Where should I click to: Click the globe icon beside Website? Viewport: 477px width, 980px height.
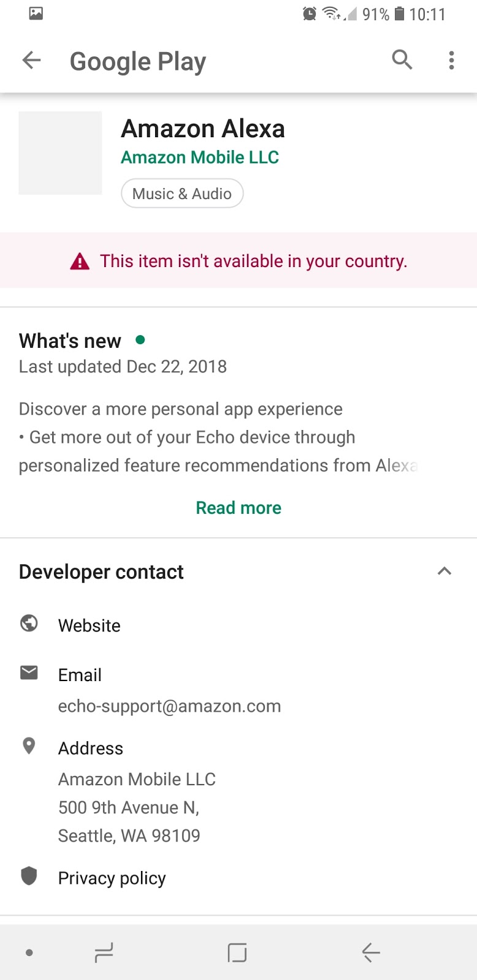(29, 624)
